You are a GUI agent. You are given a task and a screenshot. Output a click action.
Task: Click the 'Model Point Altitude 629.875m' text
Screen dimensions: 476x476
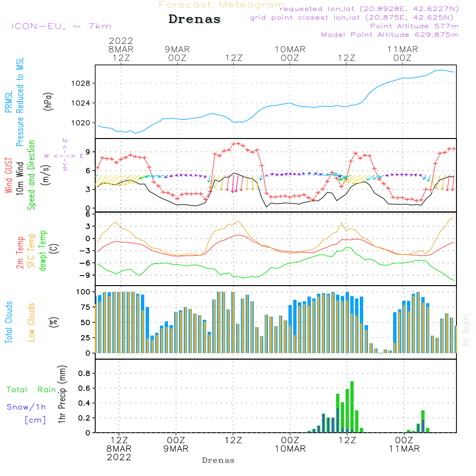pyautogui.click(x=390, y=35)
